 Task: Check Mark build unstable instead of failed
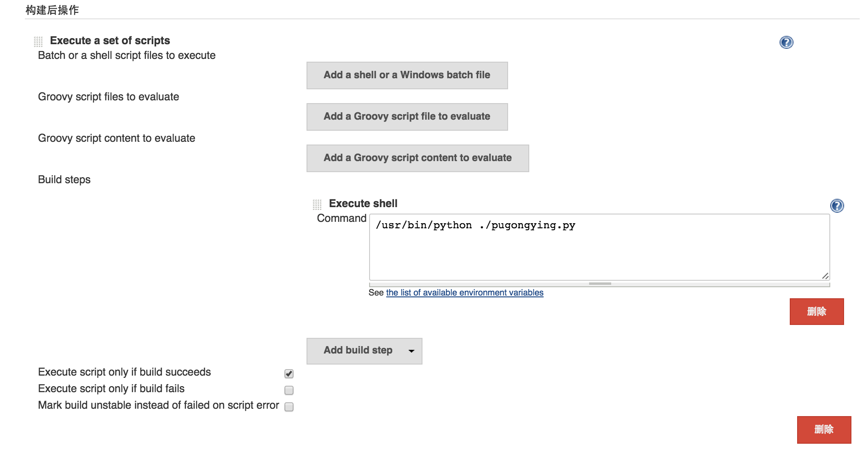pyautogui.click(x=289, y=407)
